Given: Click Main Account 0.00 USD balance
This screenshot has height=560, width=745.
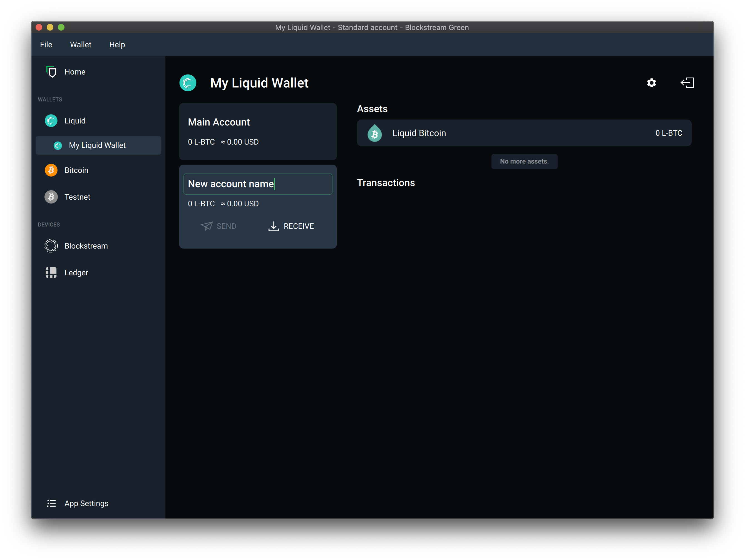Looking at the screenshot, I should click(240, 142).
